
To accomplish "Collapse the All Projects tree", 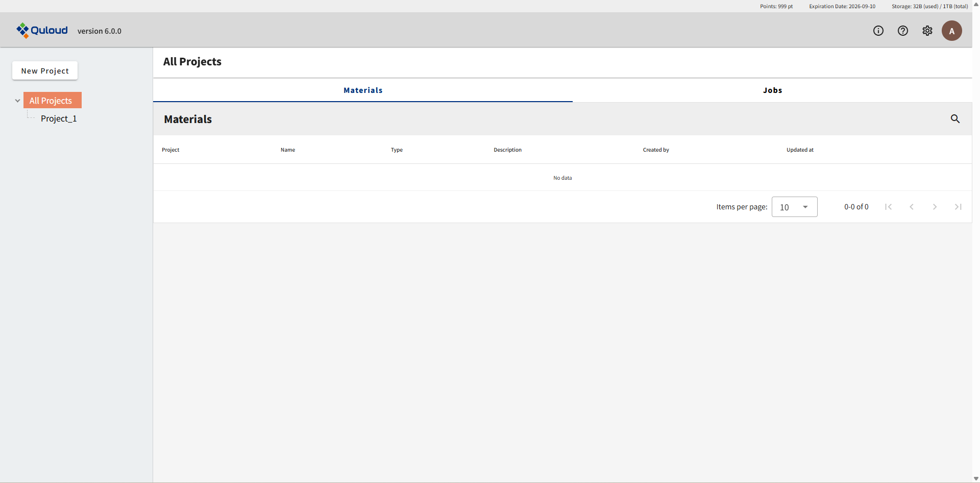I will point(17,101).
